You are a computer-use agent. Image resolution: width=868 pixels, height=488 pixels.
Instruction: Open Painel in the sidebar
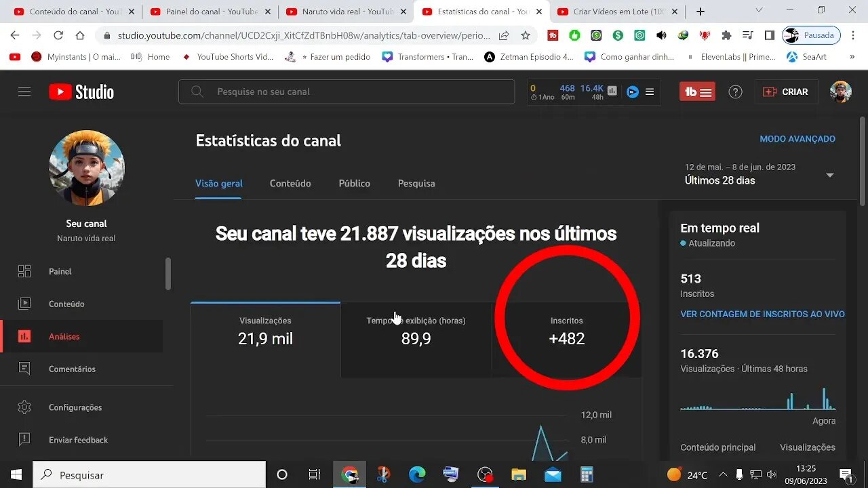(81, 271)
